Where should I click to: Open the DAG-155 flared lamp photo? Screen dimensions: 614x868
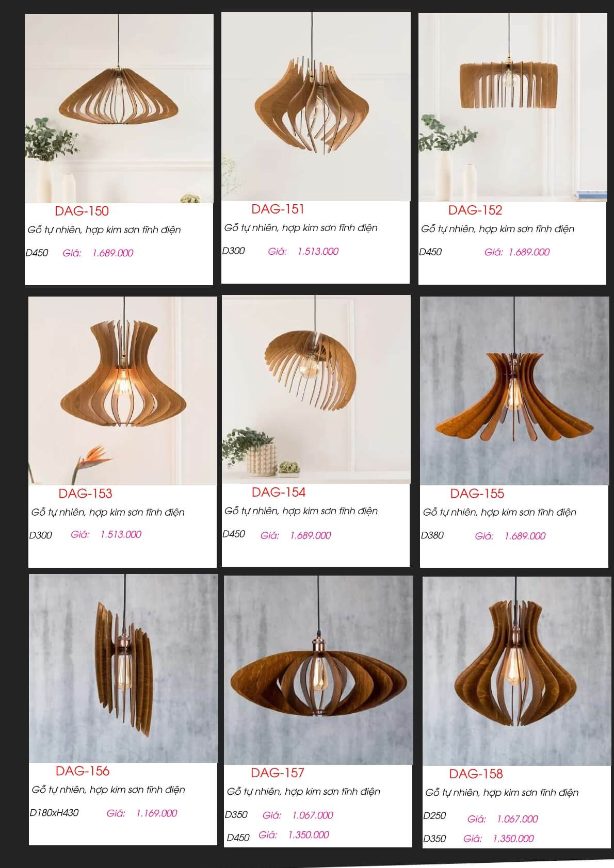[514, 391]
